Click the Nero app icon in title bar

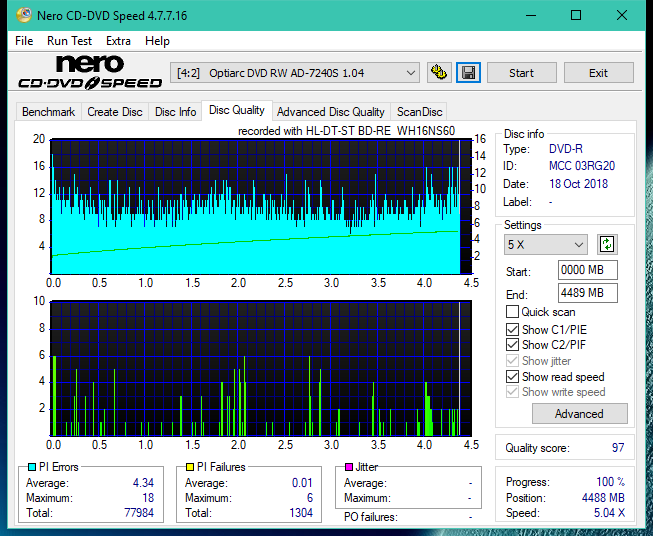click(x=24, y=15)
